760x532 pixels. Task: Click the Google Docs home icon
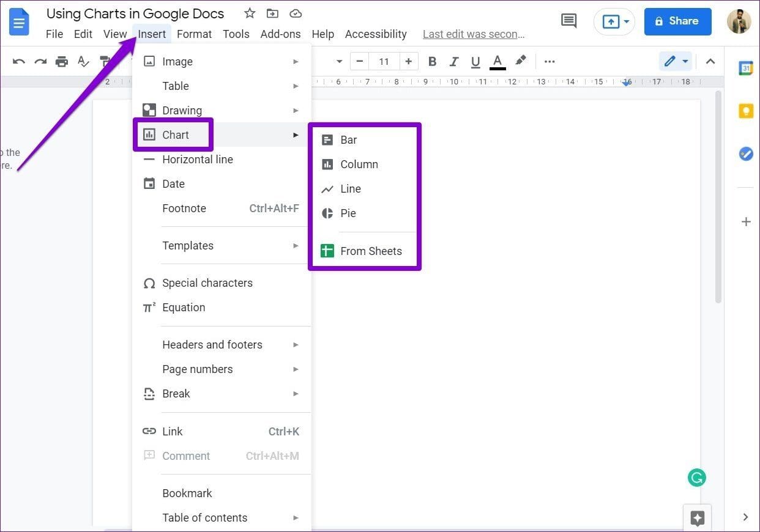click(18, 23)
